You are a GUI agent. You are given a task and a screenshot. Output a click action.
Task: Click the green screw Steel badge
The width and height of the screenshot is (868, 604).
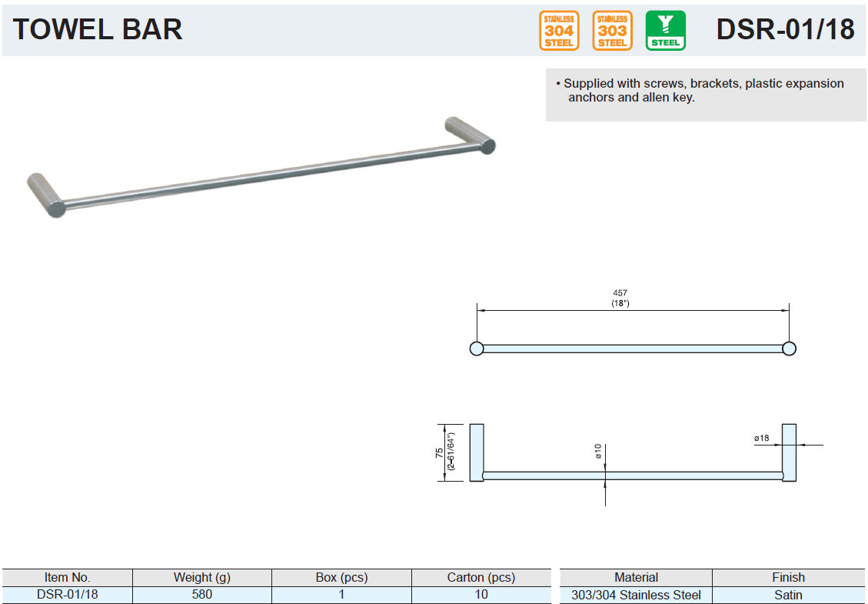pos(665,31)
